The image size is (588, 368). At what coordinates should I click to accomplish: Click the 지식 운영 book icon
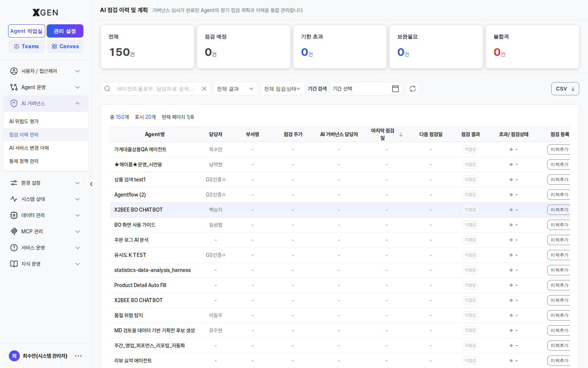click(x=14, y=264)
